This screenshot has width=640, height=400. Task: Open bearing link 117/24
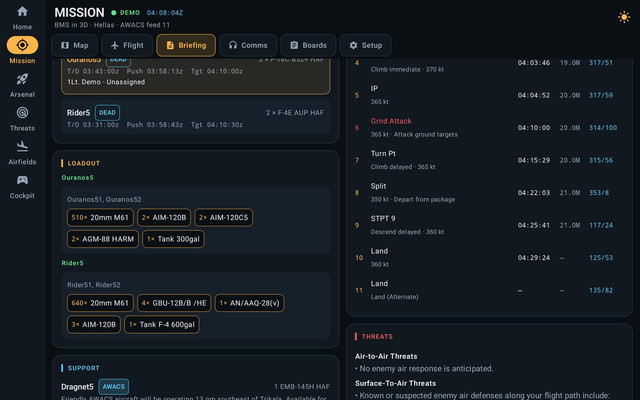point(600,225)
